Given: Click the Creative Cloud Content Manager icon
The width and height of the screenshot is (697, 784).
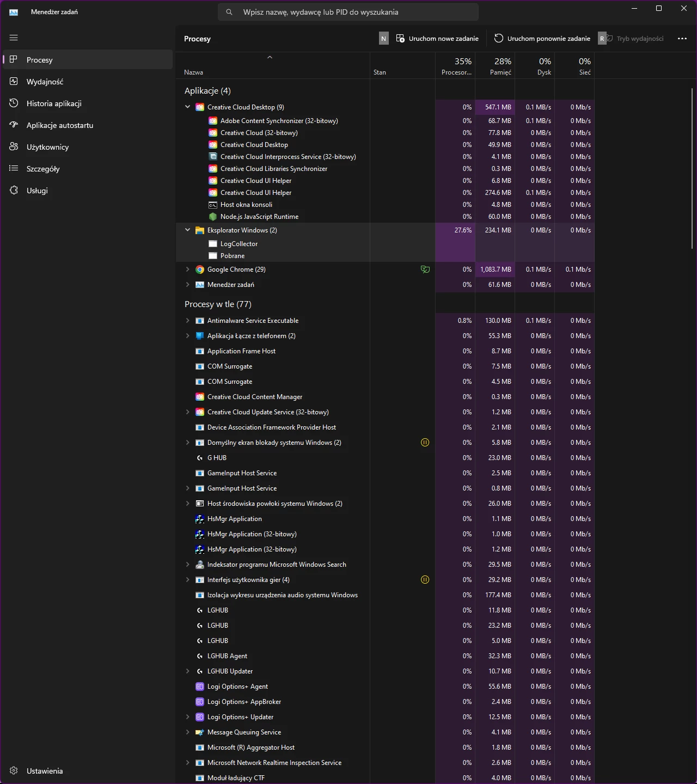Looking at the screenshot, I should (x=200, y=397).
